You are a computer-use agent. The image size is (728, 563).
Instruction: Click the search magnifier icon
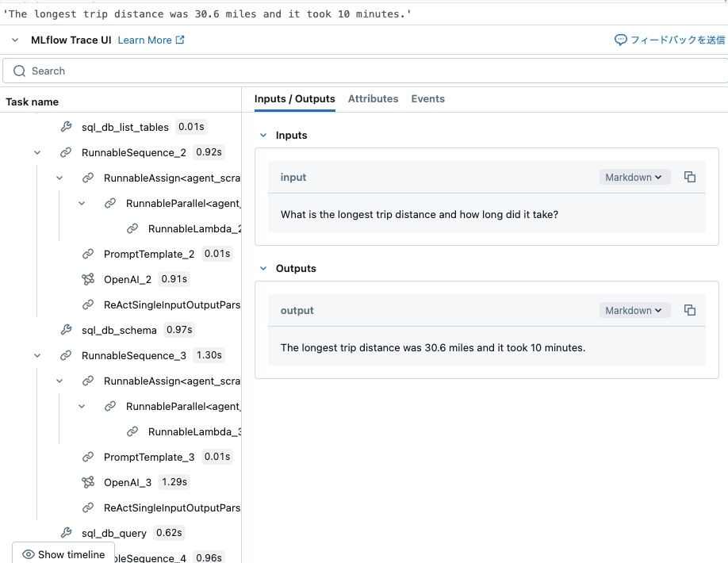pyautogui.click(x=19, y=71)
